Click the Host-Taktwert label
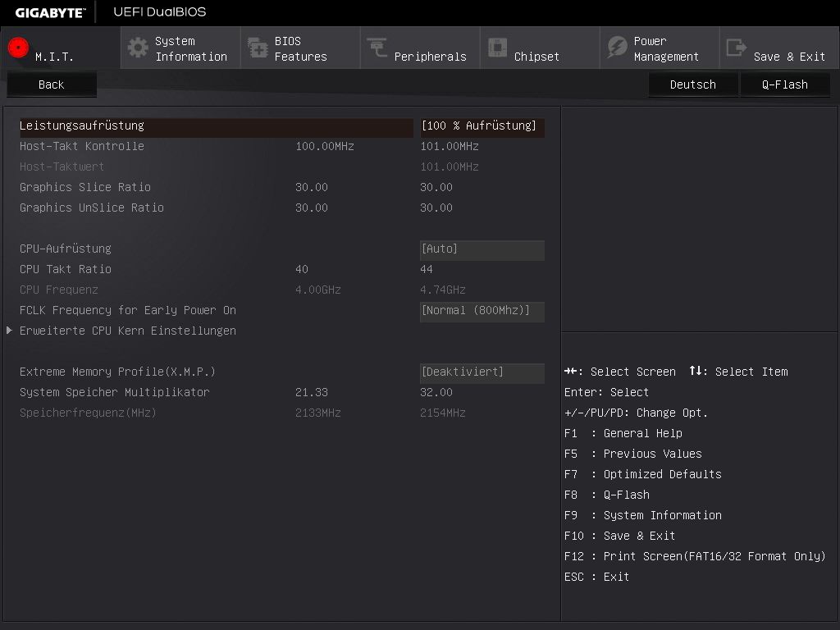 pos(62,167)
